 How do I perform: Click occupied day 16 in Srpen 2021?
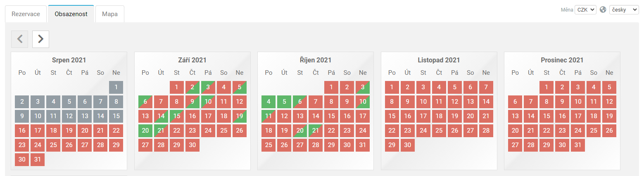coord(22,131)
